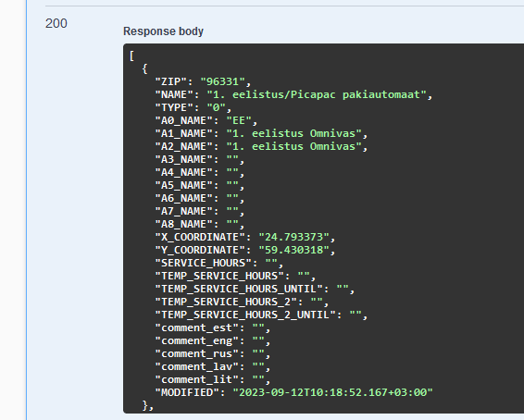Image resolution: width=524 pixels, height=420 pixels.
Task: Click the TYPE value 0
Action: click(x=217, y=108)
